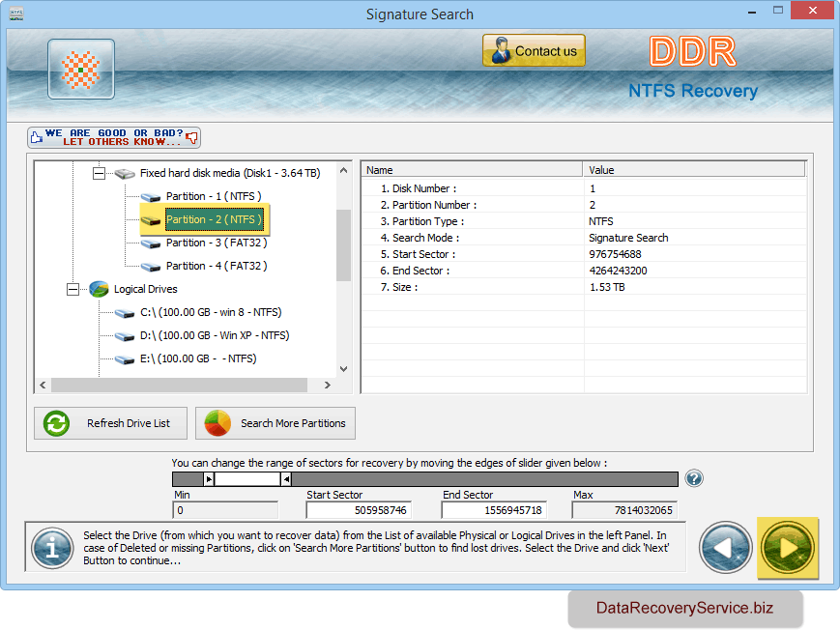Select Partition - 3 (FAT32)
Screen dimensions: 840x630
217,243
